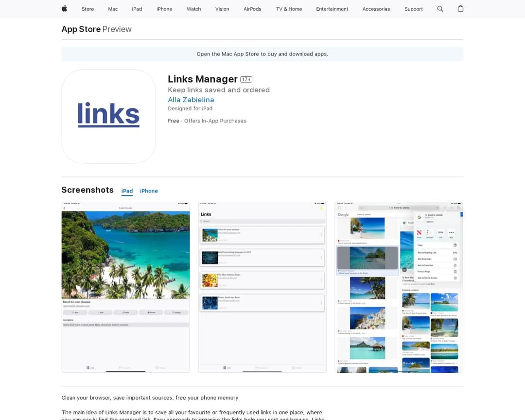Select Entertainment in the navigation bar
Viewport: 525px width, 420px height.
pyautogui.click(x=332, y=9)
